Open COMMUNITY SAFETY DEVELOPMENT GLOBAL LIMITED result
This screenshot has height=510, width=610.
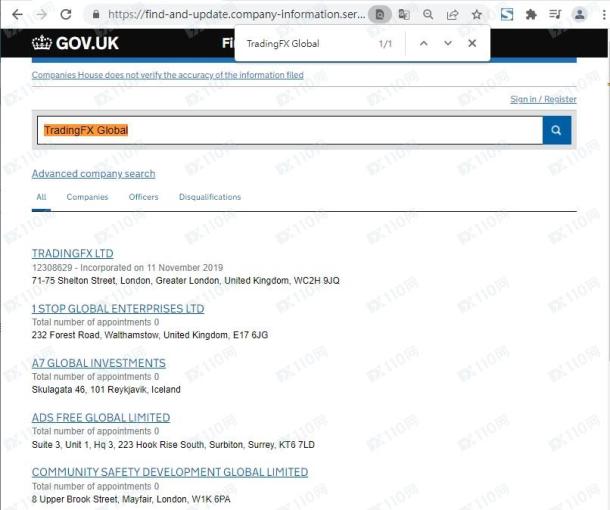pos(170,472)
